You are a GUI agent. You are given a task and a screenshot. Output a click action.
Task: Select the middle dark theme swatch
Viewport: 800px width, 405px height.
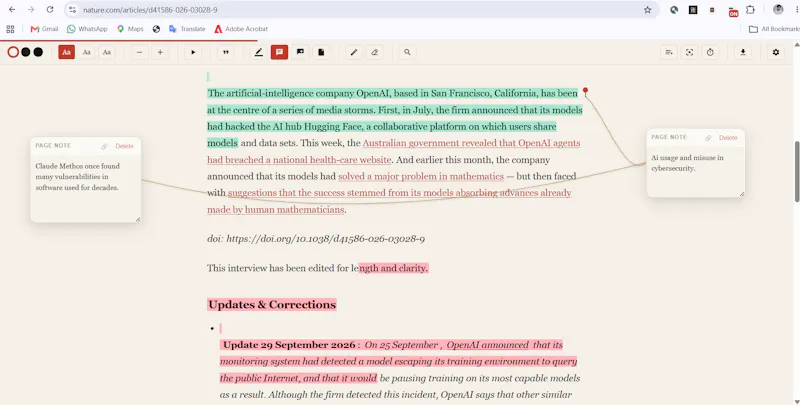pyautogui.click(x=26, y=52)
